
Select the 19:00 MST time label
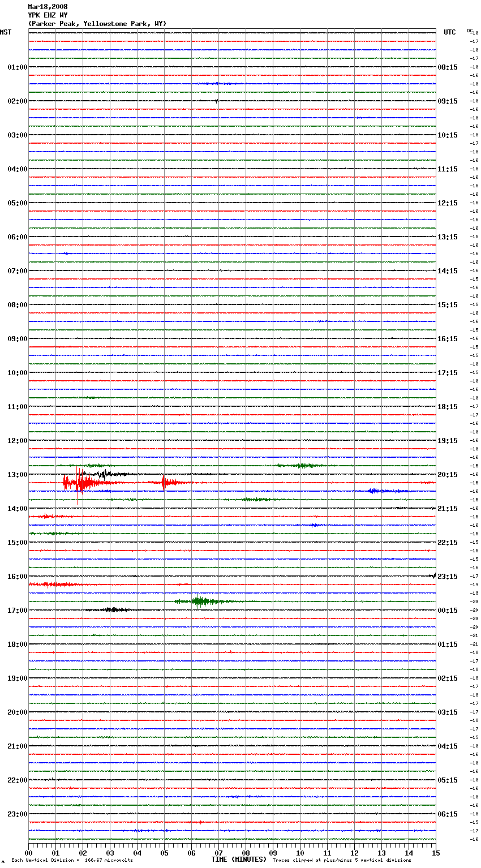coord(18,678)
